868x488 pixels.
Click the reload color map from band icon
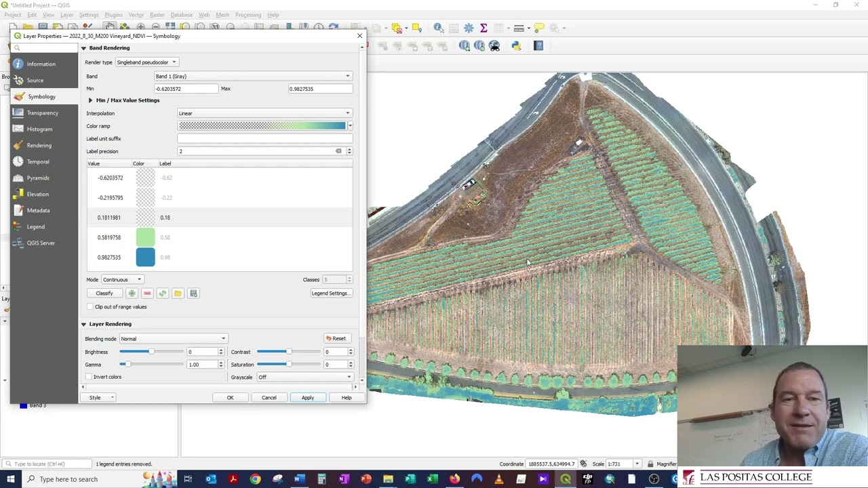[x=163, y=293]
